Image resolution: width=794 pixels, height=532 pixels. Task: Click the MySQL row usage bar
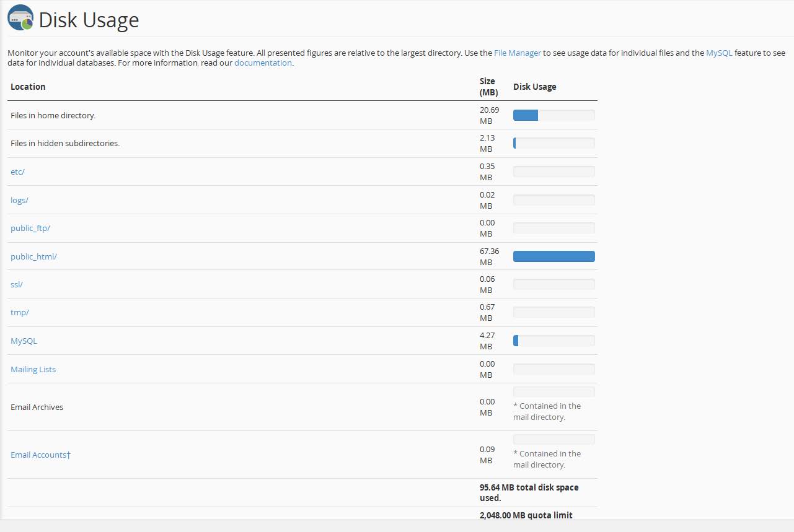point(554,341)
